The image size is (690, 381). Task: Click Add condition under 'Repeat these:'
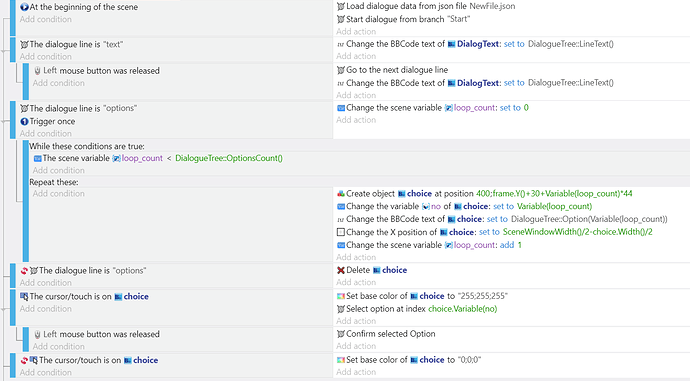[59, 194]
